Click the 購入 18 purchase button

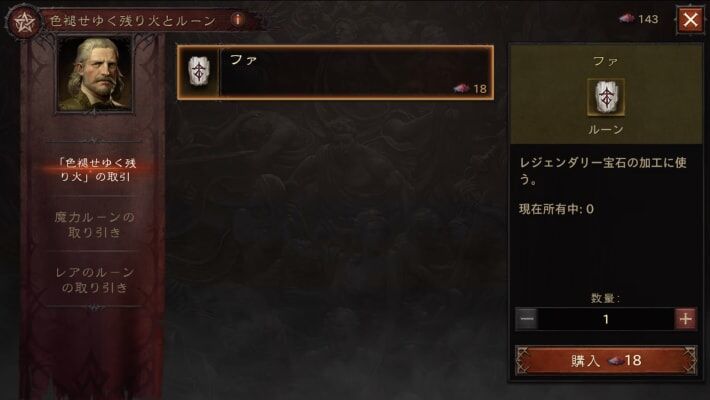point(606,361)
